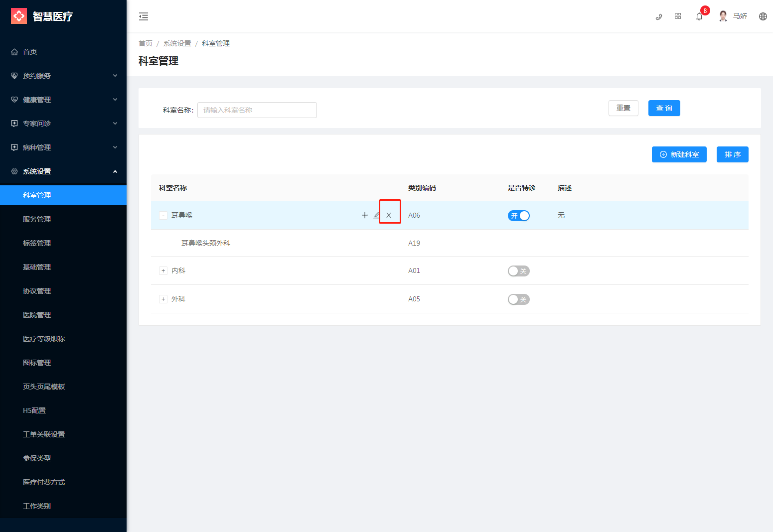Expand the 外科 tree row
Screen dimensions: 773x532
click(163, 299)
